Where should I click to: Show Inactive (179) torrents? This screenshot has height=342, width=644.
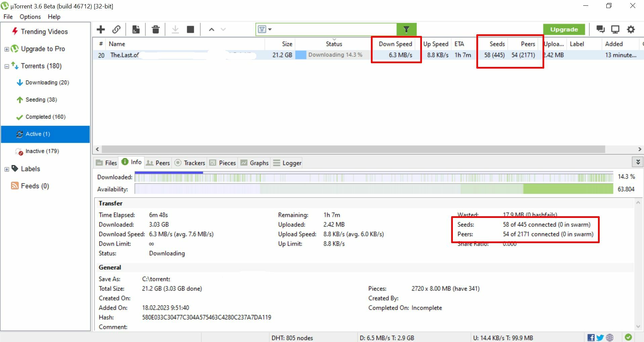(42, 151)
